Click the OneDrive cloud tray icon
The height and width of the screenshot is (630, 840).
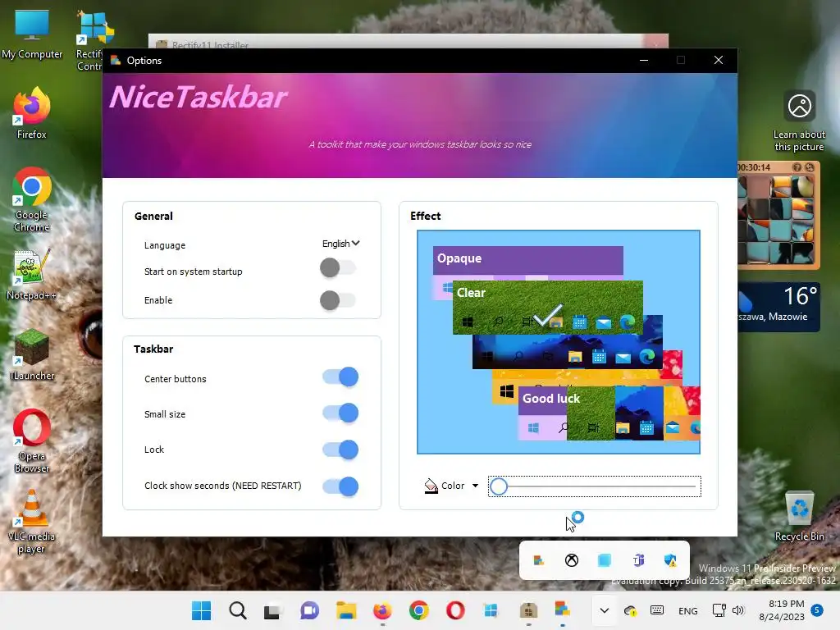click(x=630, y=610)
